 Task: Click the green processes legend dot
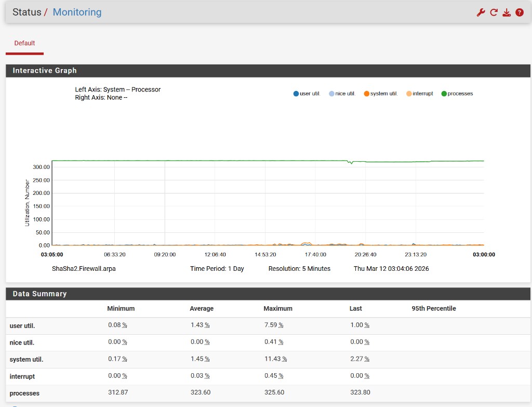tap(444, 94)
